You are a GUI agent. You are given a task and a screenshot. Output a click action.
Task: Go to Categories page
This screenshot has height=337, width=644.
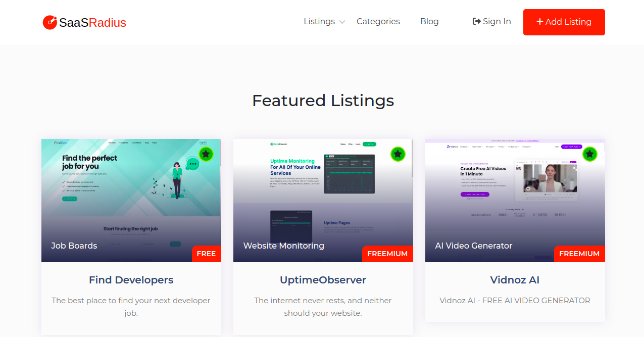pos(378,21)
